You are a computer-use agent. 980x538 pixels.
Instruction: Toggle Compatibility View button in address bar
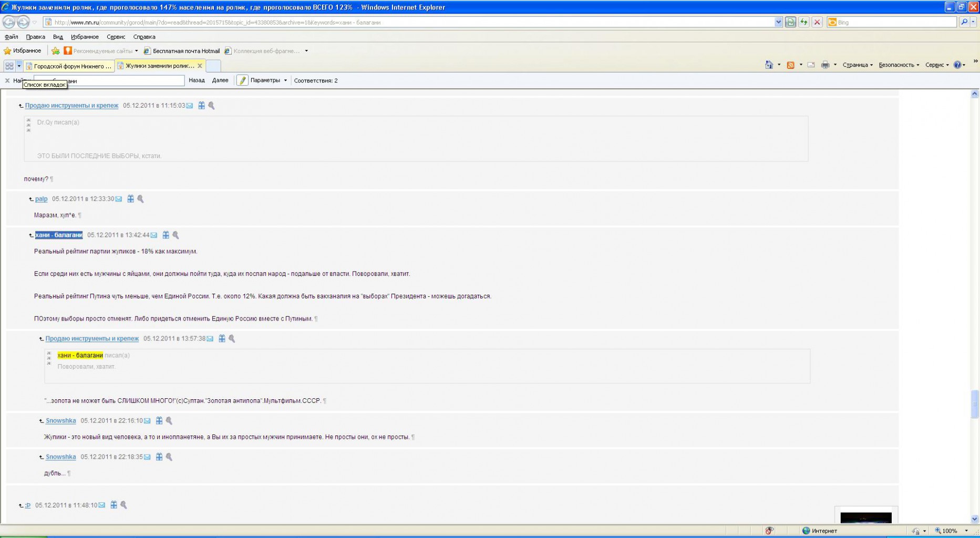pyautogui.click(x=790, y=22)
